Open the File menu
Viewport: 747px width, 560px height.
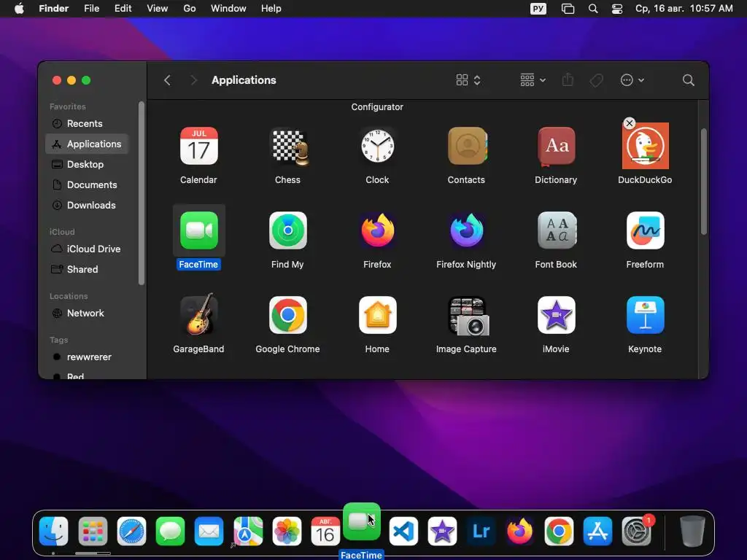(91, 9)
